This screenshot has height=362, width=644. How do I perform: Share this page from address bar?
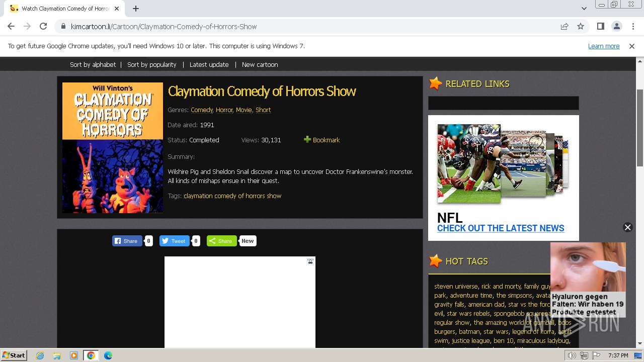(565, 26)
